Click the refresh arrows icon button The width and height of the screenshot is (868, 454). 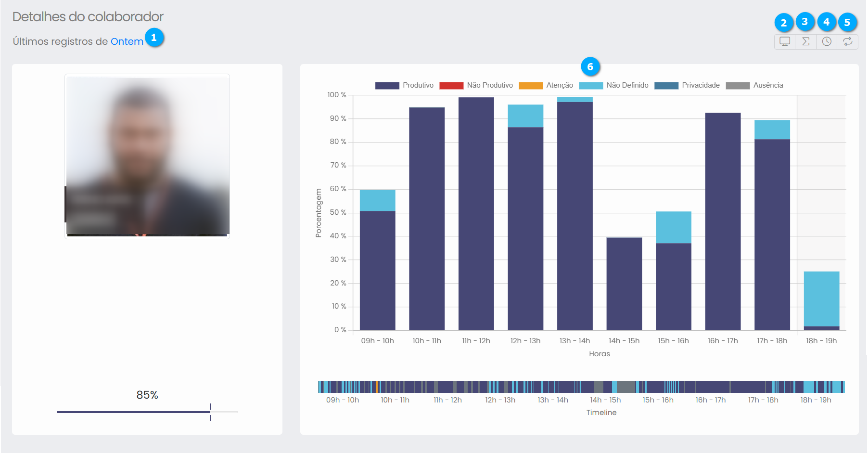pyautogui.click(x=848, y=41)
